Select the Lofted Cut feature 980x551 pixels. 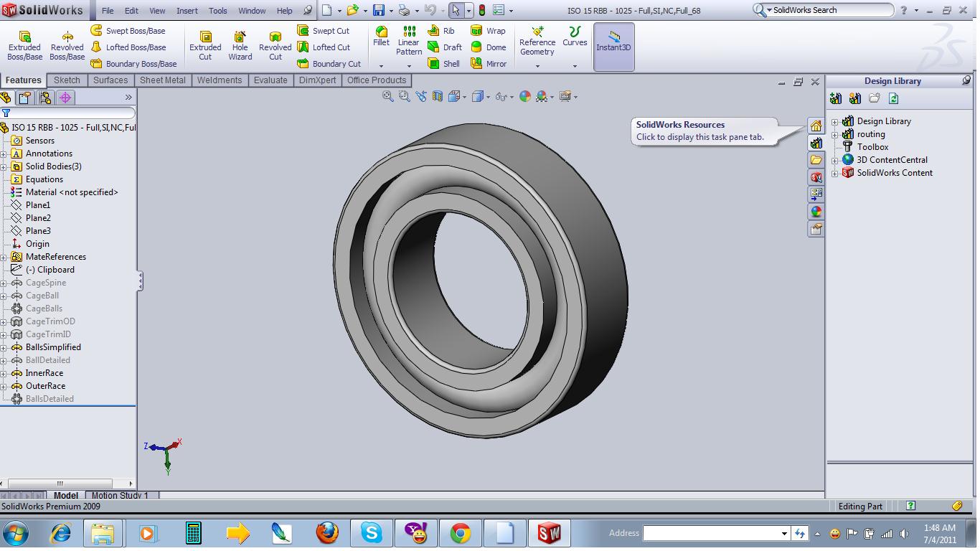[x=324, y=47]
